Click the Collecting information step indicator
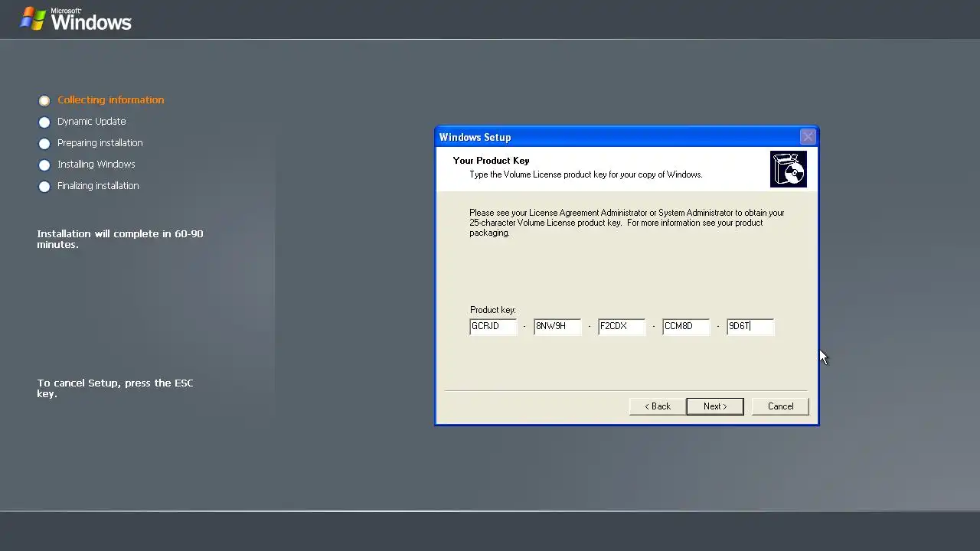Viewport: 980px width, 551px height. tap(44, 100)
